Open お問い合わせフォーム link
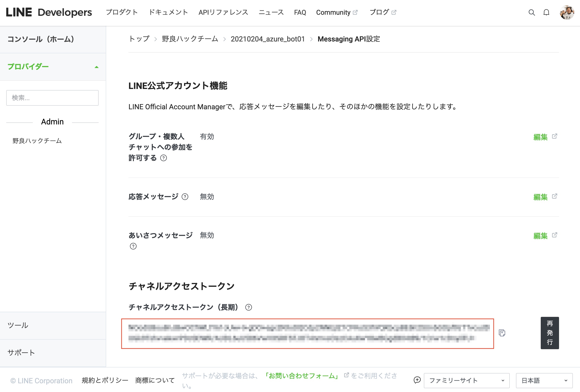Screen dimensions: 580x392 click(302, 376)
